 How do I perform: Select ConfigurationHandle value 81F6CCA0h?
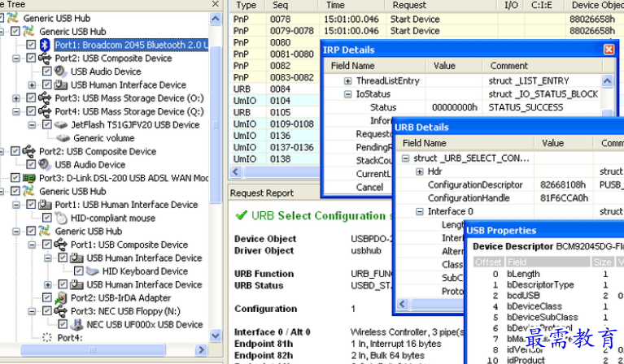click(x=564, y=198)
